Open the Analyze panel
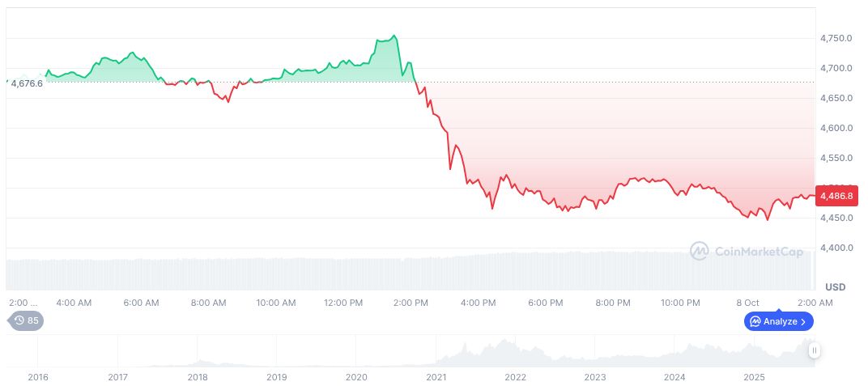The image size is (868, 386). [x=778, y=321]
